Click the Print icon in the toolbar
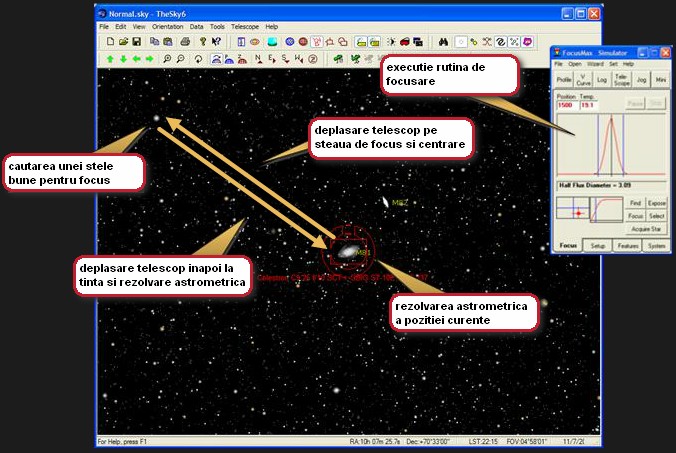The height and width of the screenshot is (453, 676). [x=185, y=42]
